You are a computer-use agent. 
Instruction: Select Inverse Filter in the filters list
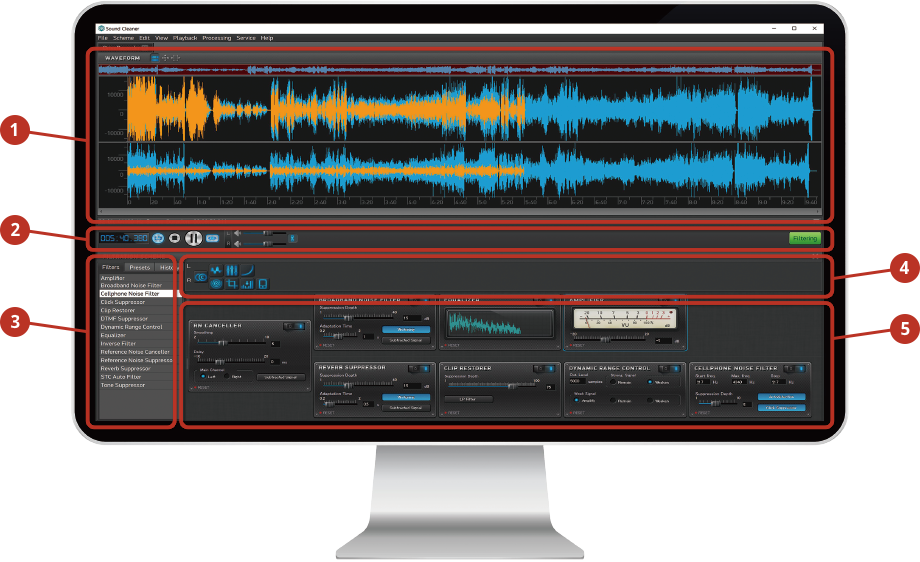pos(136,344)
